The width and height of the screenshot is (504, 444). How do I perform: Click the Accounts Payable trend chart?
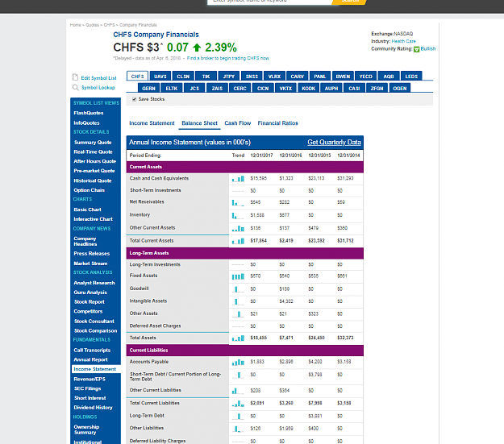click(238, 363)
